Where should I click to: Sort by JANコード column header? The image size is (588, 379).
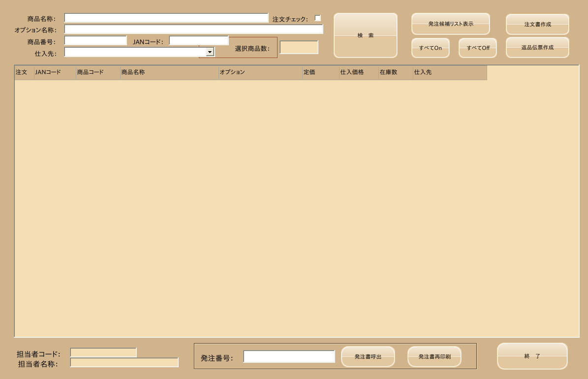55,72
